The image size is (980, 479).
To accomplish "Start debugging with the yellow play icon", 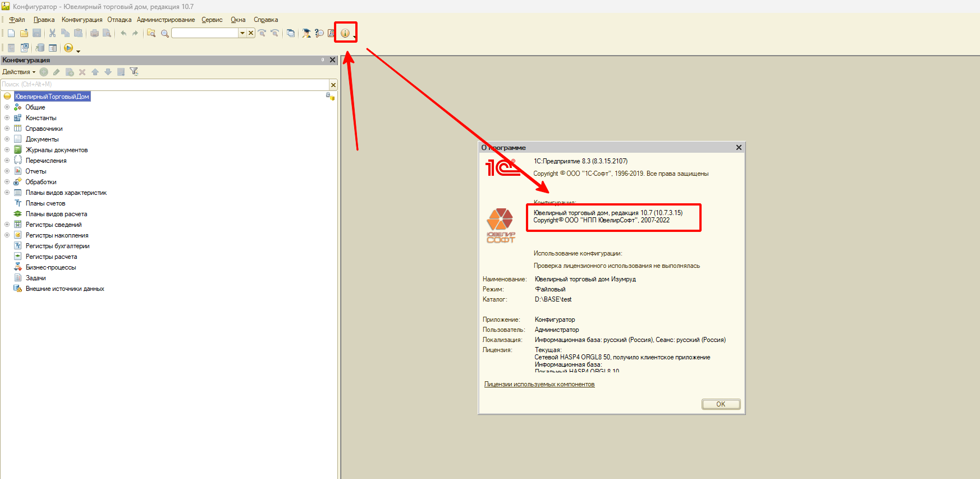I will point(68,48).
